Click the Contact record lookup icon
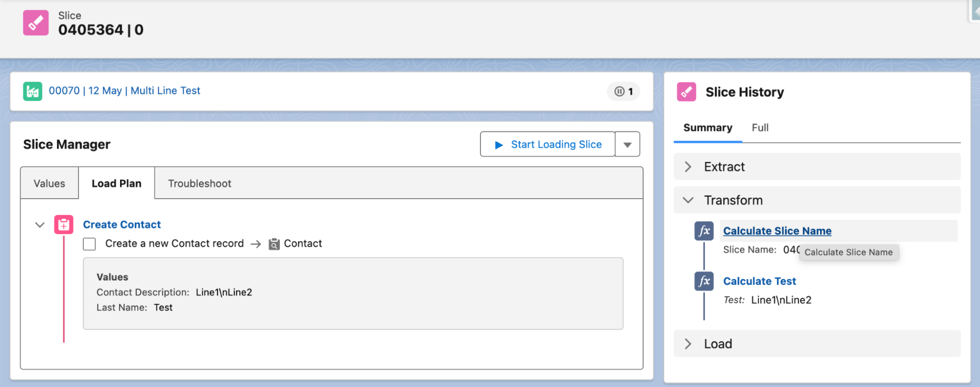Image resolution: width=980 pixels, height=387 pixels. 274,243
